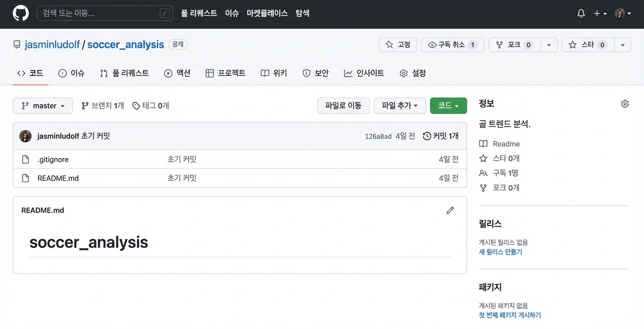The image size is (644, 329).
Task: Focus the 검색 또는 이동 search field
Action: 105,13
